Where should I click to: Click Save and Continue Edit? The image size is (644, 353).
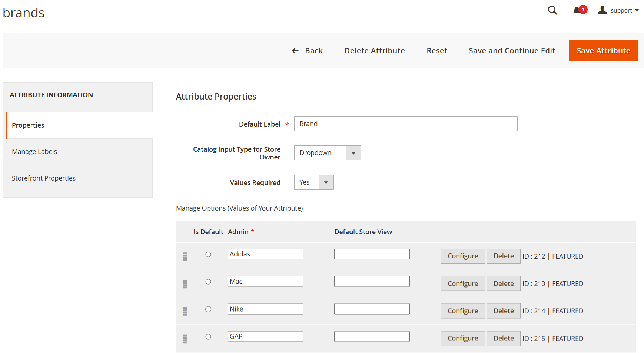point(512,51)
